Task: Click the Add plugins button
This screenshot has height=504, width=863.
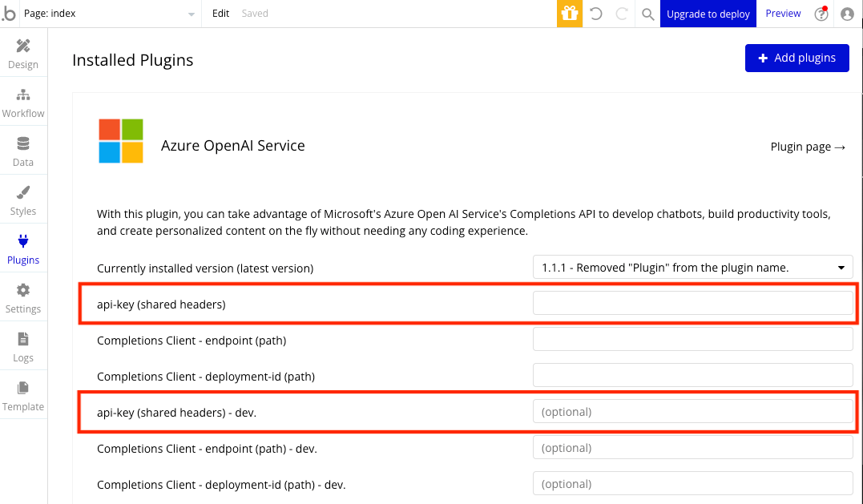Action: tap(796, 58)
